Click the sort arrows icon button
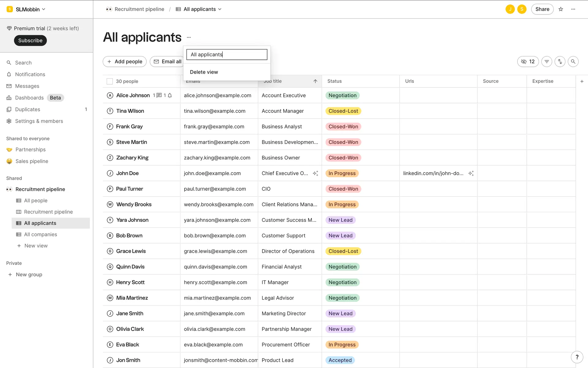 [x=560, y=62]
